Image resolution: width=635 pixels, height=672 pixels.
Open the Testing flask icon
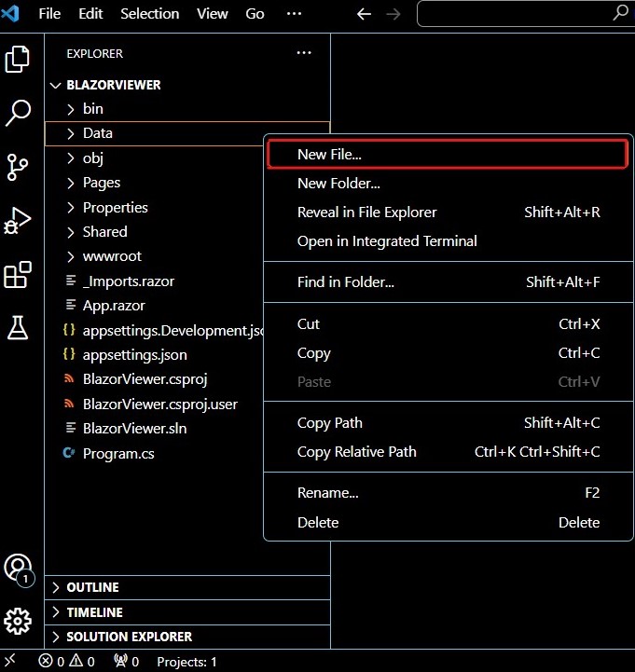click(19, 327)
